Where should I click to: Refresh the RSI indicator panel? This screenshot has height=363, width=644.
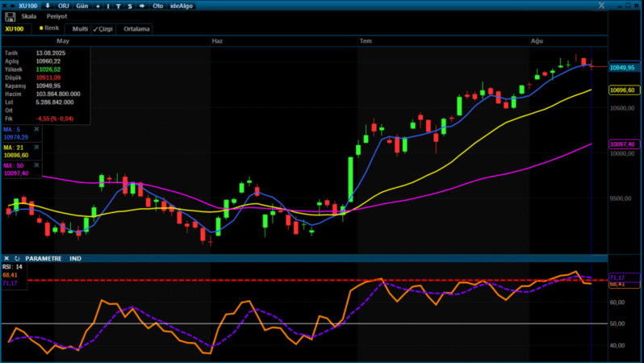tap(17, 258)
